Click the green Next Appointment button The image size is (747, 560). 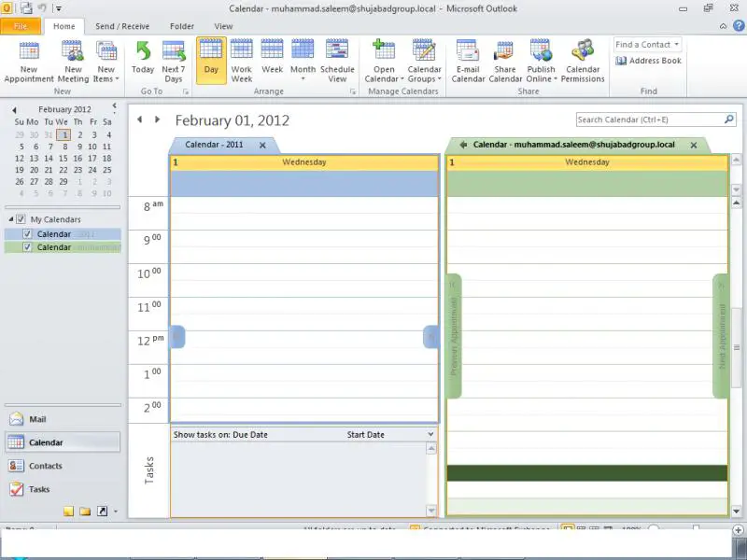click(x=720, y=336)
